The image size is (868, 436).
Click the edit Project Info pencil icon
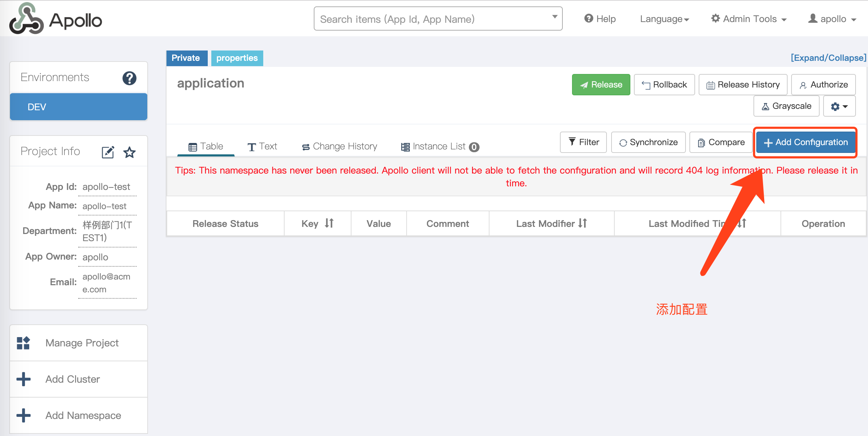pos(108,152)
